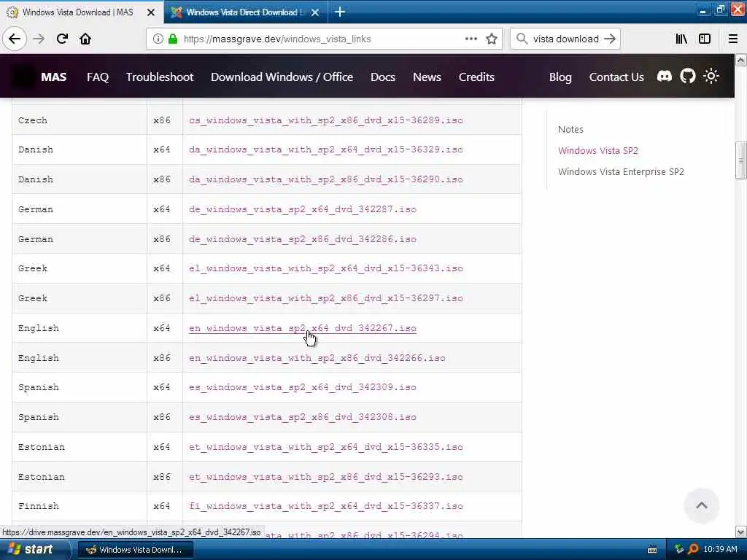Download Finnish x64 Vista ISO link
Image resolution: width=747 pixels, height=560 pixels.
point(326,506)
